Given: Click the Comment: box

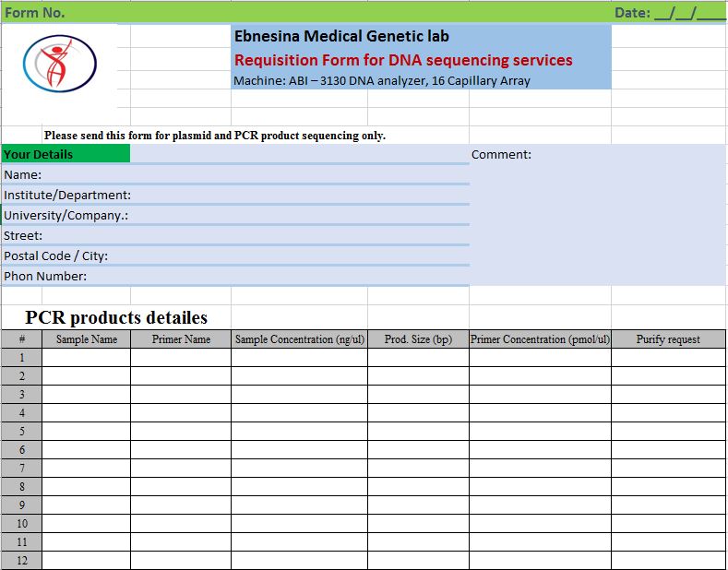Looking at the screenshot, I should click(x=598, y=215).
